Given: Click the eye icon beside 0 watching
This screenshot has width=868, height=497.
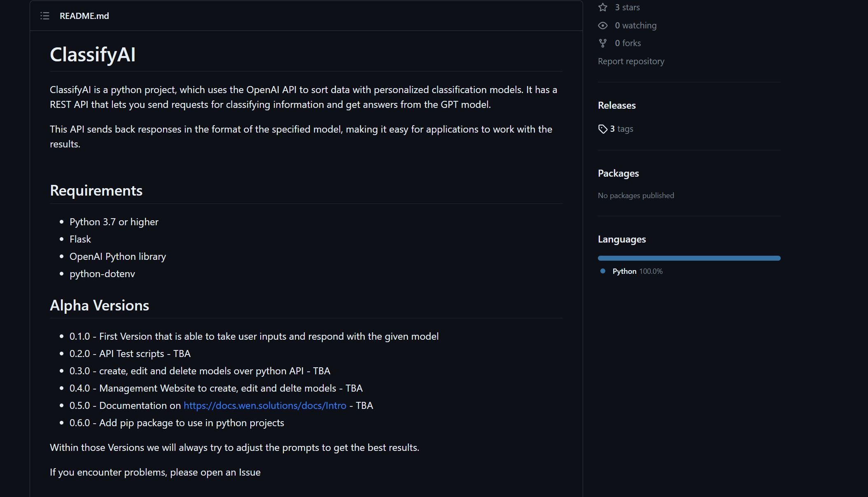Looking at the screenshot, I should (x=603, y=26).
